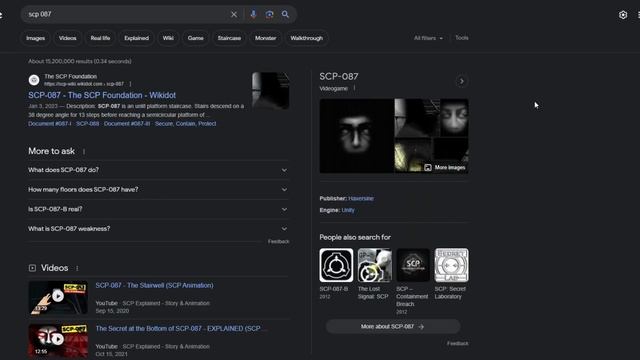Open the SCP-087 - The Stairwell video title link
The image size is (640, 360).
[x=154, y=285]
